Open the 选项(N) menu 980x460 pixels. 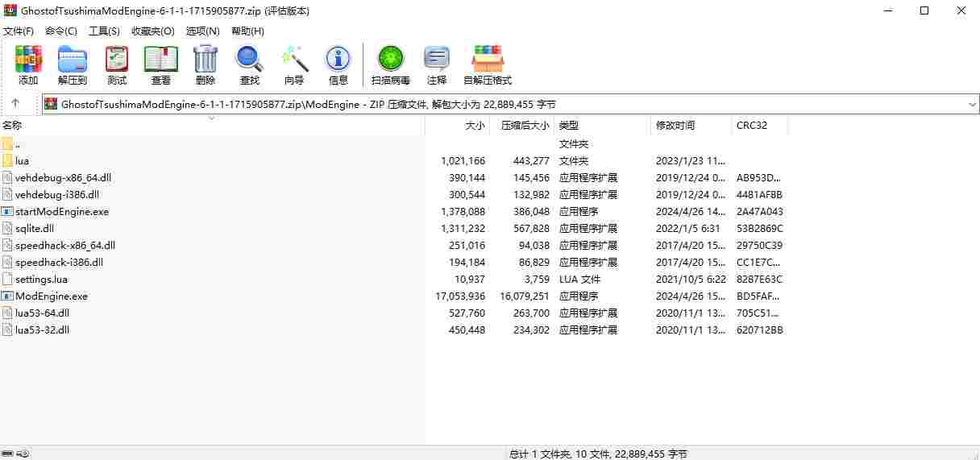(202, 31)
